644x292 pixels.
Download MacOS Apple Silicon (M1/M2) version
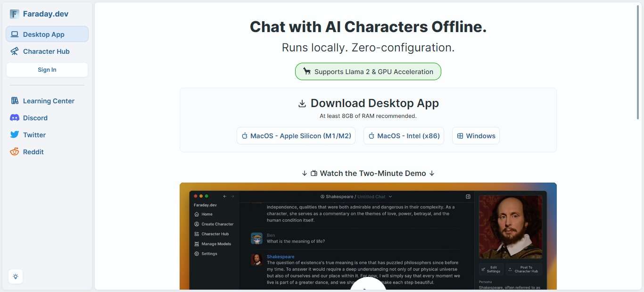click(296, 136)
